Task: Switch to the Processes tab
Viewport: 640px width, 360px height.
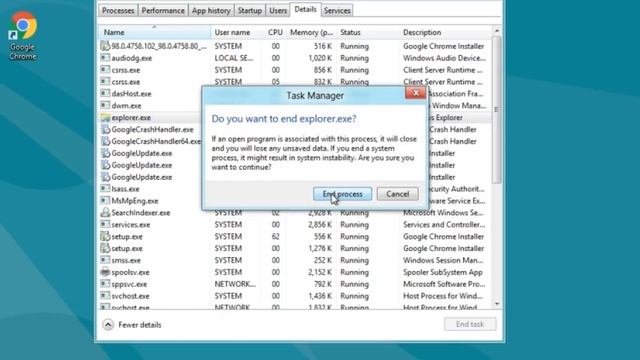Action: (x=118, y=11)
